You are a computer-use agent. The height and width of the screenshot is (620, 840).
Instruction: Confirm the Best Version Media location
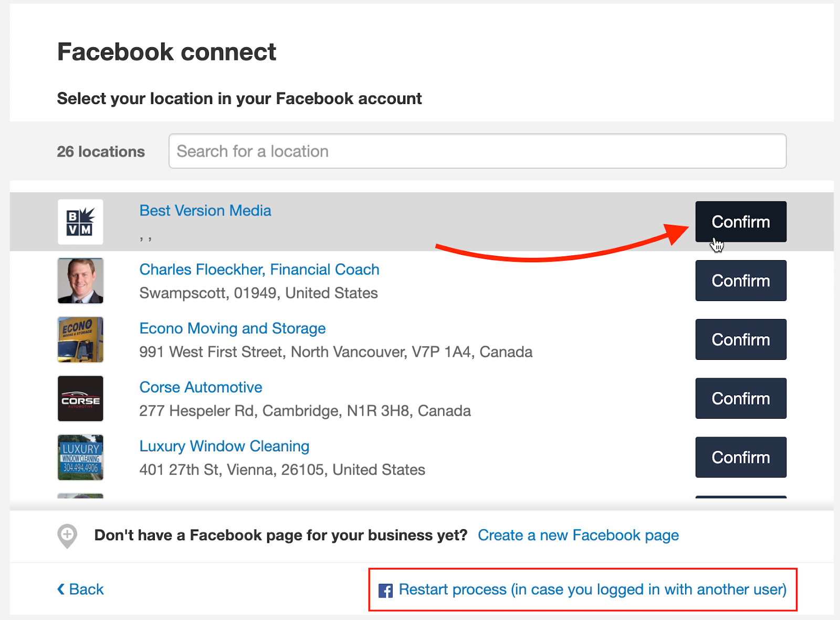[x=741, y=222]
